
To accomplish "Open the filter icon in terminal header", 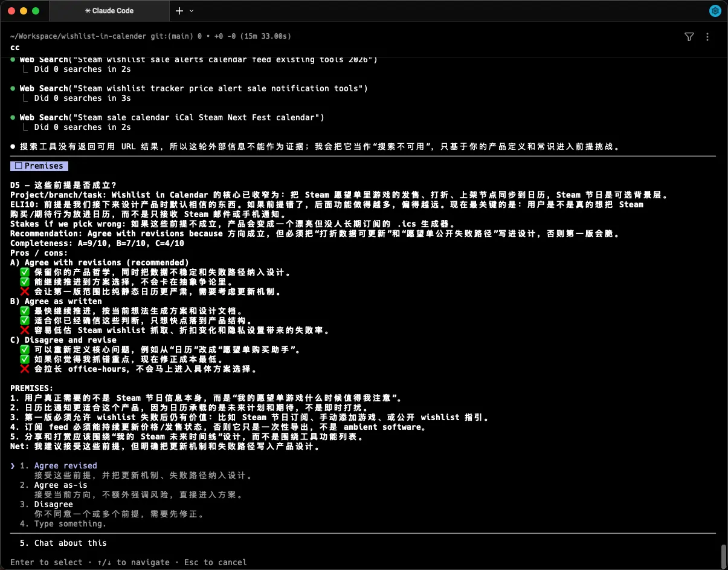I will tap(689, 37).
